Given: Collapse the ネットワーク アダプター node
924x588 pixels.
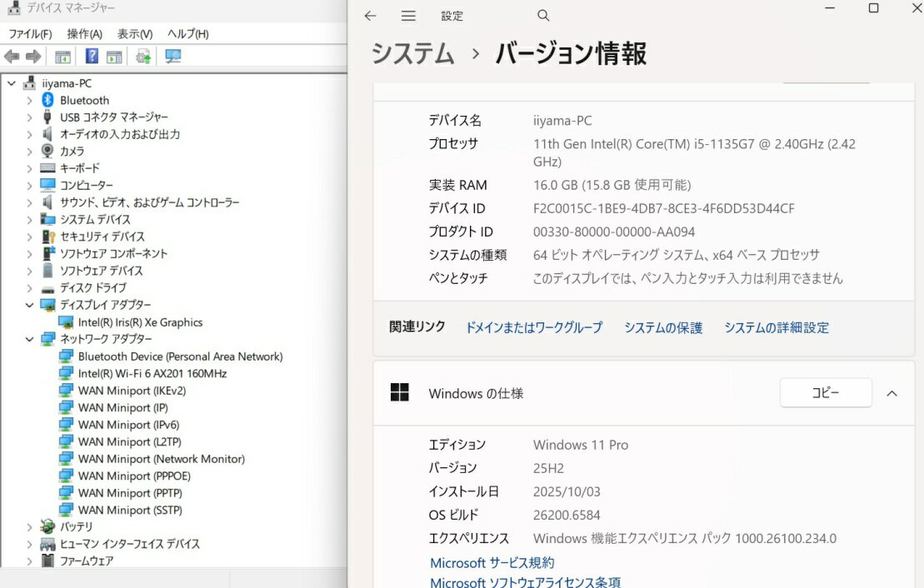Looking at the screenshot, I should click(30, 339).
